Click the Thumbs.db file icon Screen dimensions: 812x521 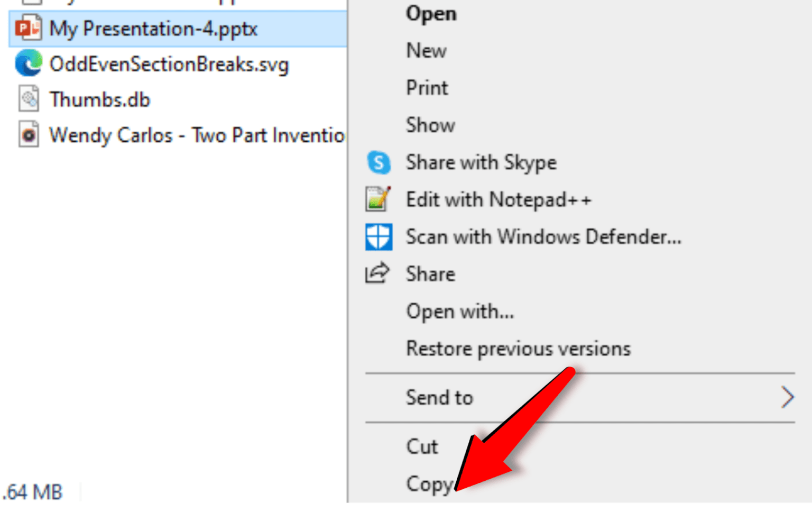pos(29,99)
